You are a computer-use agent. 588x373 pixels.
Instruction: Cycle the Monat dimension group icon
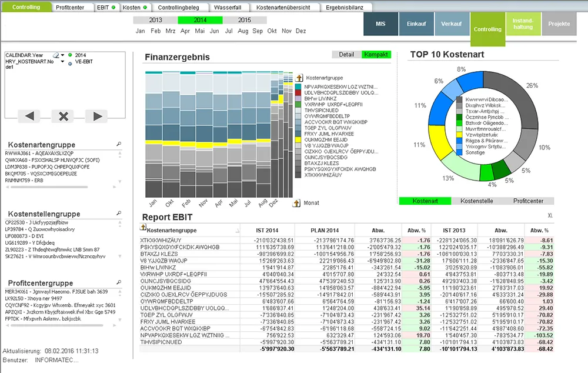tap(296, 203)
